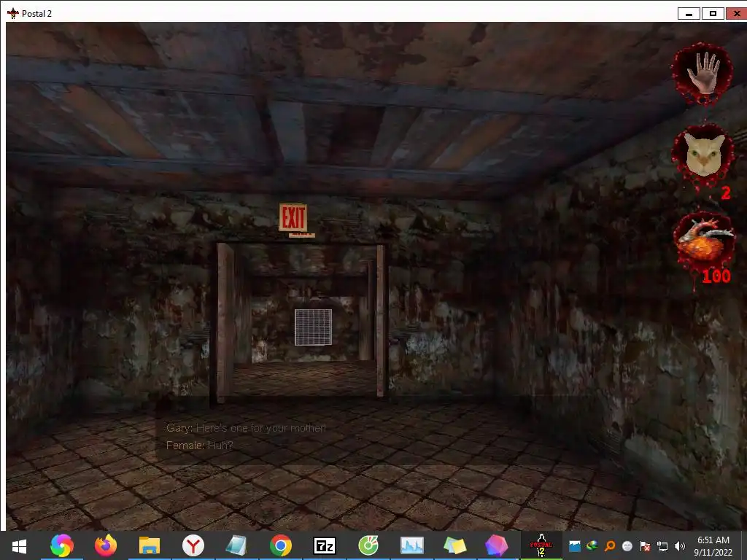Screen dimensions: 747x560
Task: Click the hand weapon HUD icon
Action: (x=702, y=74)
